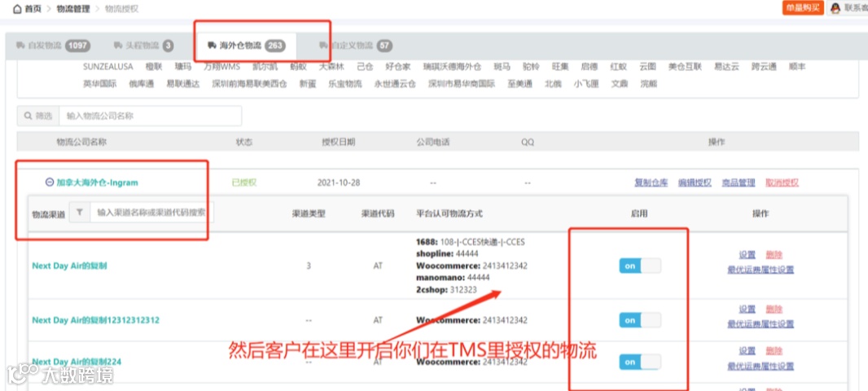Focus the 输入物流公司名称 filter field

pyautogui.click(x=151, y=116)
